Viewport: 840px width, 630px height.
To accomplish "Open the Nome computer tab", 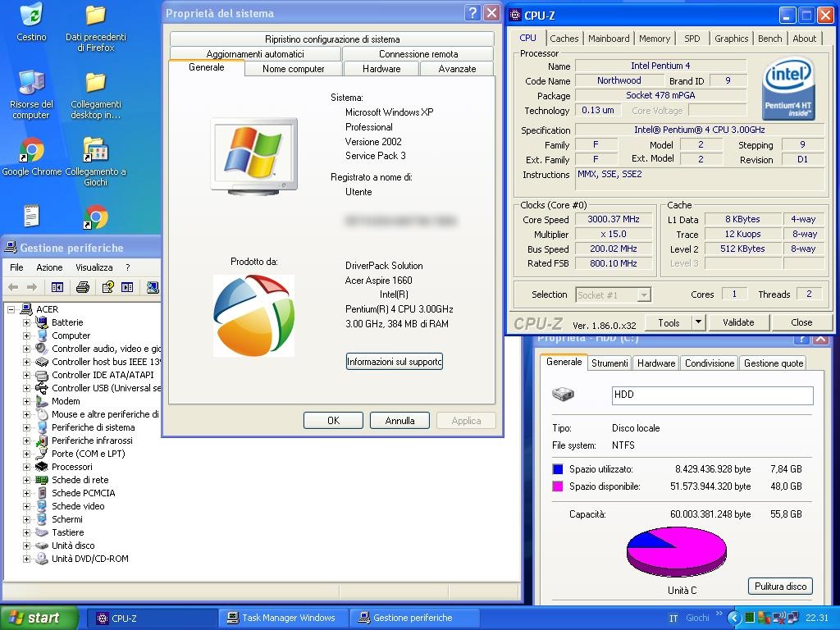I will click(293, 69).
